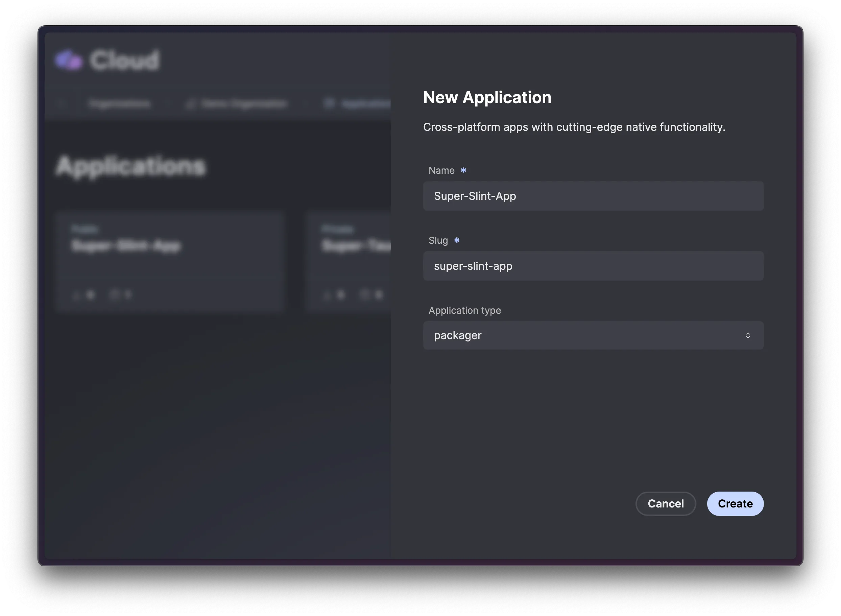Click the Cloud logo icon
This screenshot has width=841, height=616.
click(x=69, y=60)
